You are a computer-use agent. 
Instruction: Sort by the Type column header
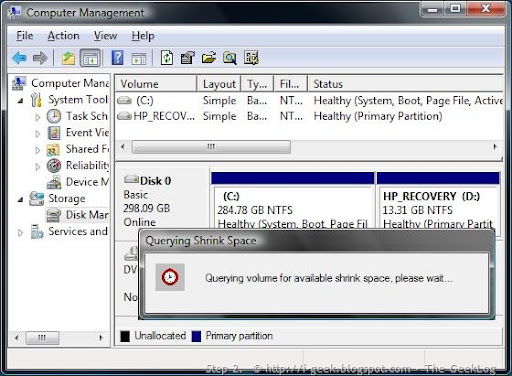(x=257, y=84)
